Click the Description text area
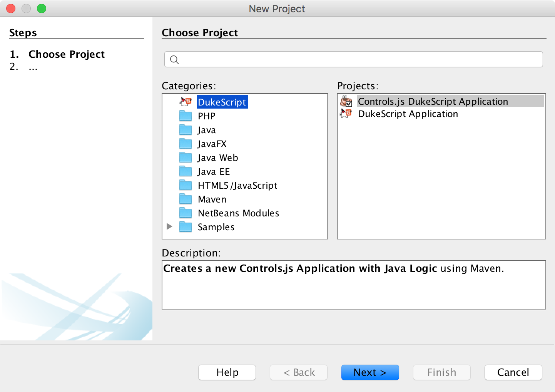 tap(353, 289)
